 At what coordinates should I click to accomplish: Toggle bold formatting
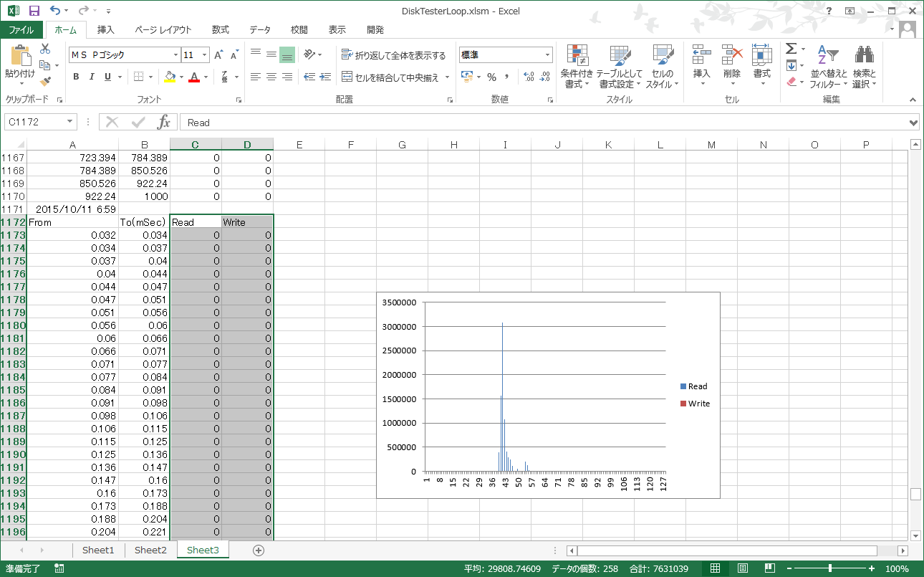[76, 77]
